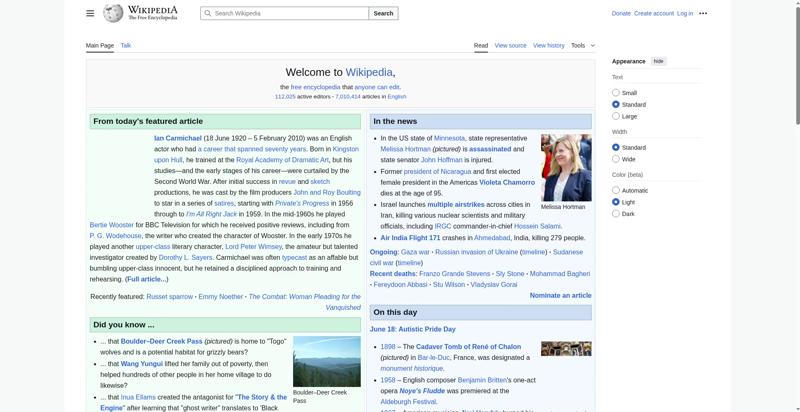
Task: Open the 'multiple airstrikes' link
Action: click(456, 204)
